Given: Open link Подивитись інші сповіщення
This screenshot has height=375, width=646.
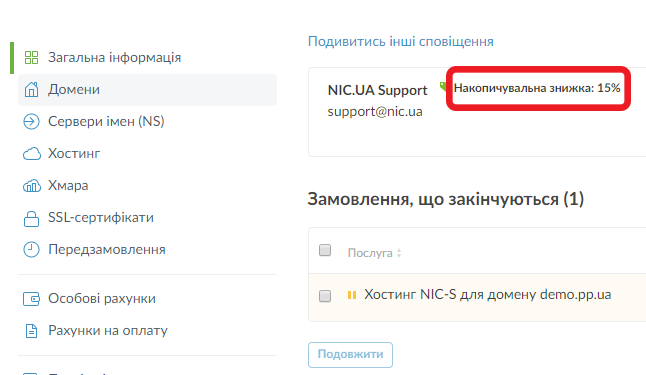Looking at the screenshot, I should (x=401, y=42).
